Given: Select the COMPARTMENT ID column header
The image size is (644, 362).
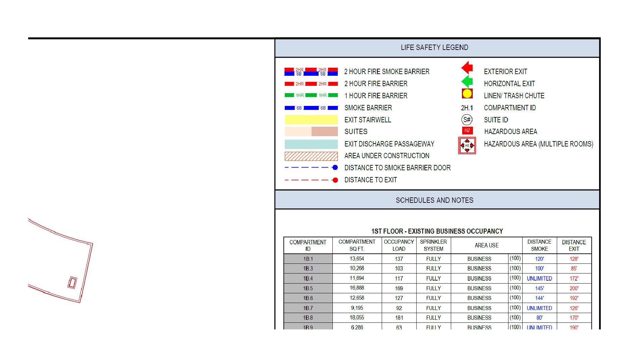Looking at the screenshot, I should [x=308, y=245].
